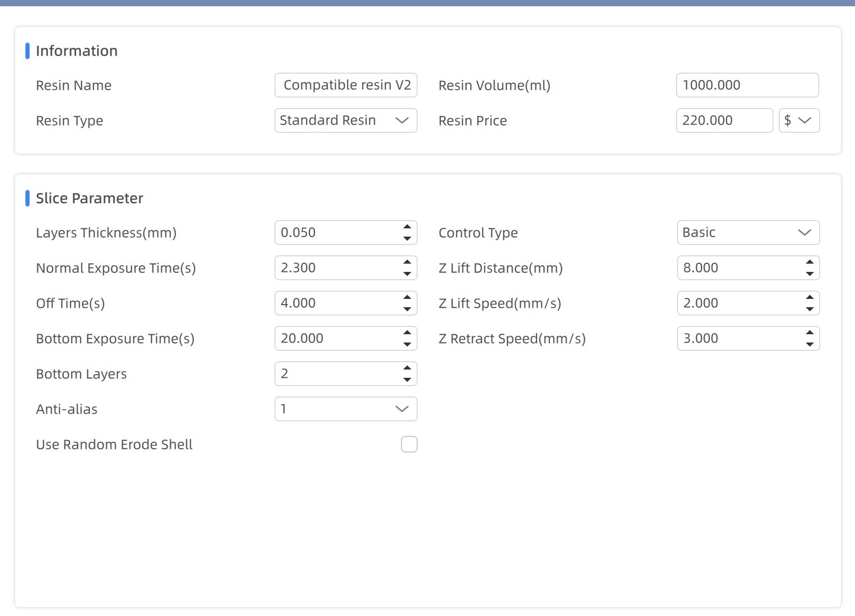Image resolution: width=855 pixels, height=616 pixels.
Task: Open the Resin Type dropdown
Action: [346, 120]
